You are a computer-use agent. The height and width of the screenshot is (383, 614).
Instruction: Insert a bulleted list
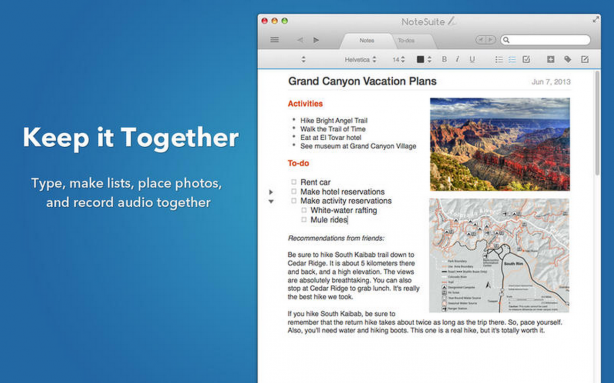499,60
